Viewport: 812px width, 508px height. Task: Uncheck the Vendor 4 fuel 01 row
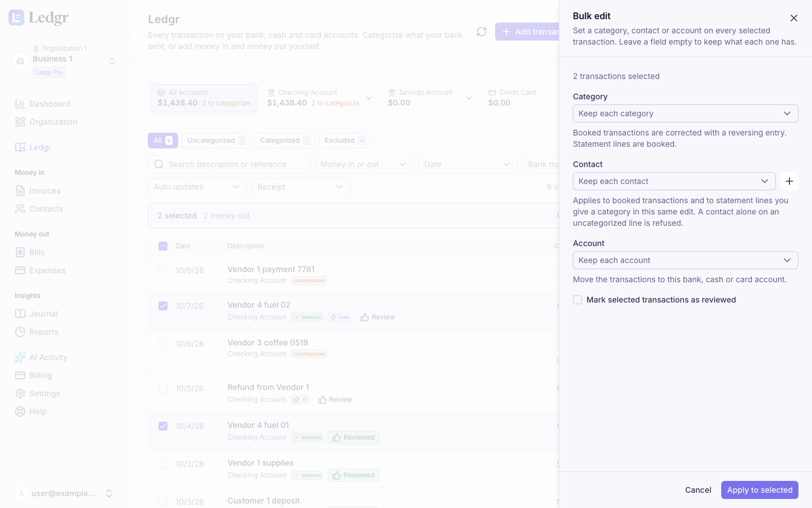[163, 426]
